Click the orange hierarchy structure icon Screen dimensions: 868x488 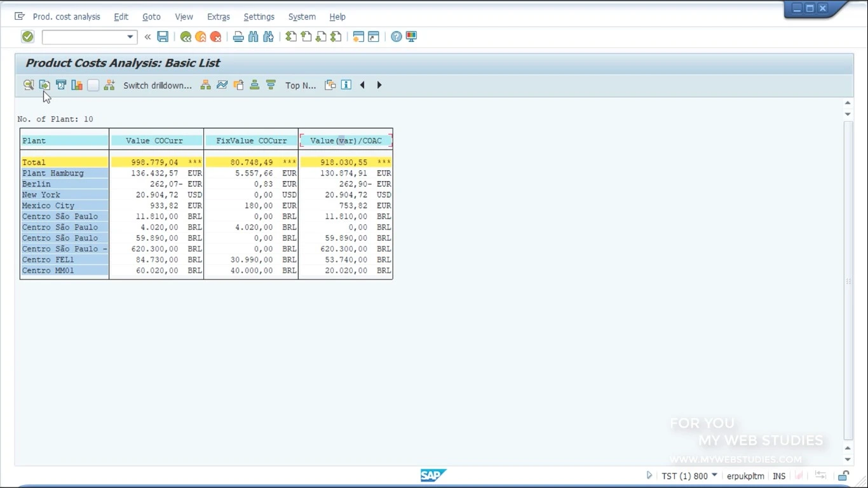[206, 85]
